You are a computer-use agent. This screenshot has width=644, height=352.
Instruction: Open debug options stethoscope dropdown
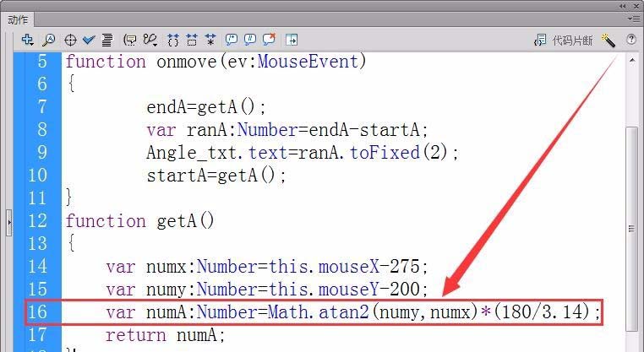click(x=150, y=40)
